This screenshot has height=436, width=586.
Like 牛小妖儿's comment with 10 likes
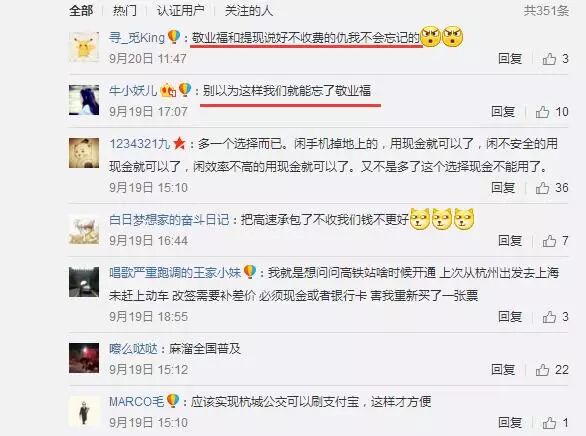click(542, 112)
